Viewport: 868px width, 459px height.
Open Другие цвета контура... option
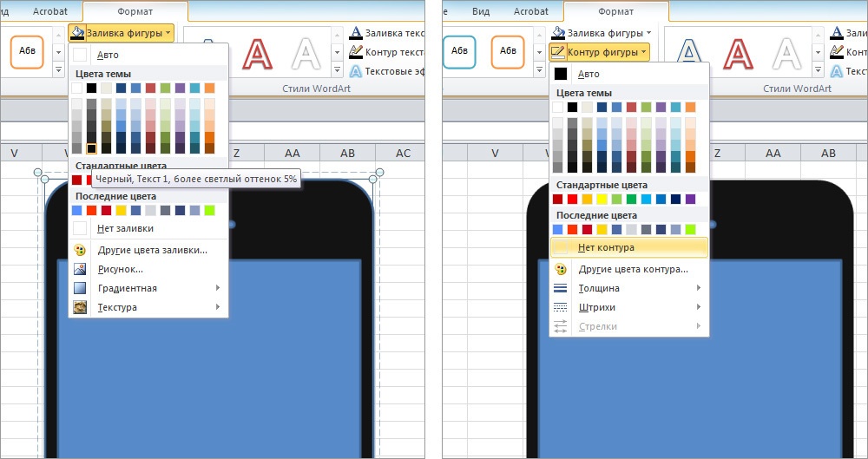pos(629,270)
